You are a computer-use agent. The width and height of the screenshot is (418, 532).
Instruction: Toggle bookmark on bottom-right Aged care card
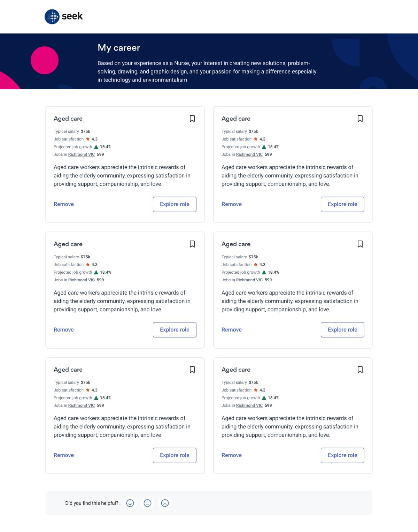pyautogui.click(x=360, y=370)
